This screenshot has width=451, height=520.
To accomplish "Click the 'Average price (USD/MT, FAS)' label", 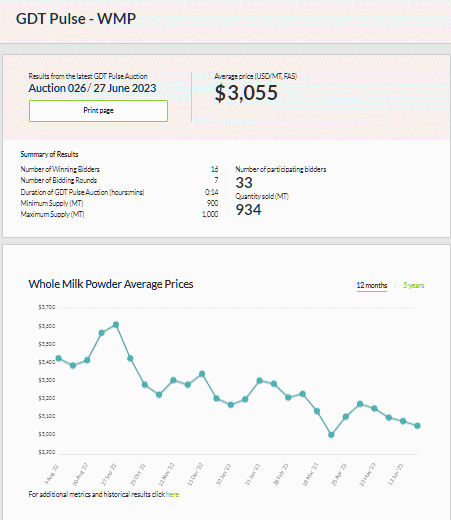I will (255, 76).
